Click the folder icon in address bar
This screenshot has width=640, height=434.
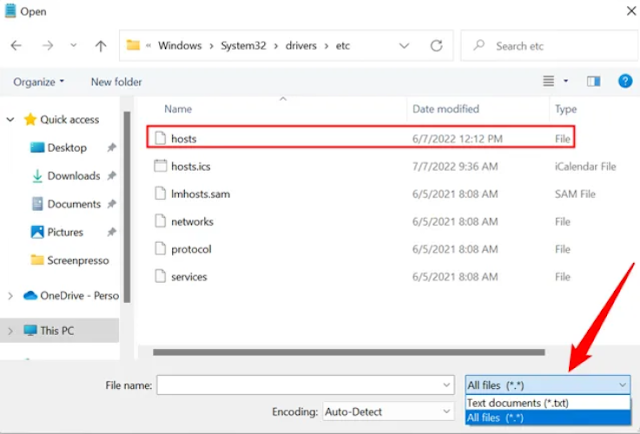click(x=133, y=45)
